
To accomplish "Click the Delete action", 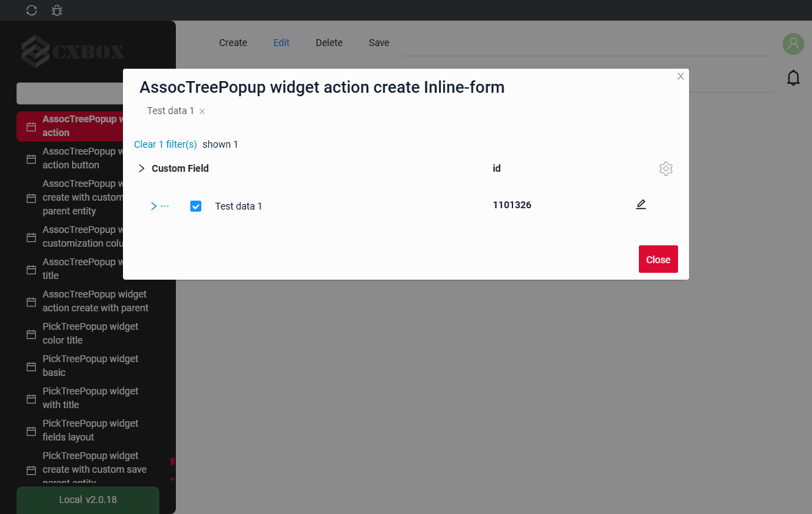I will [329, 43].
